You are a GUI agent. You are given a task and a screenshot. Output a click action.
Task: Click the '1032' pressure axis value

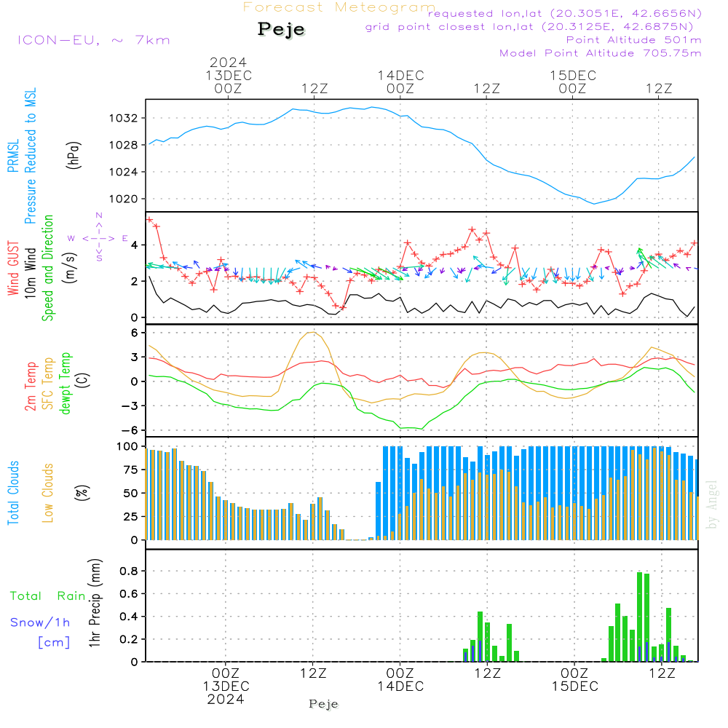(x=124, y=119)
